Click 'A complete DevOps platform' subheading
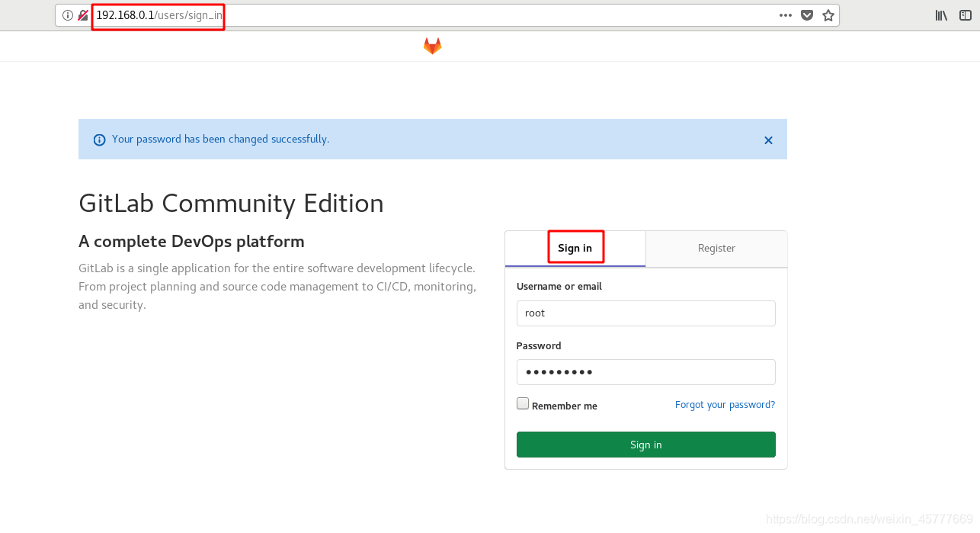The height and width of the screenshot is (533, 980). coord(191,242)
